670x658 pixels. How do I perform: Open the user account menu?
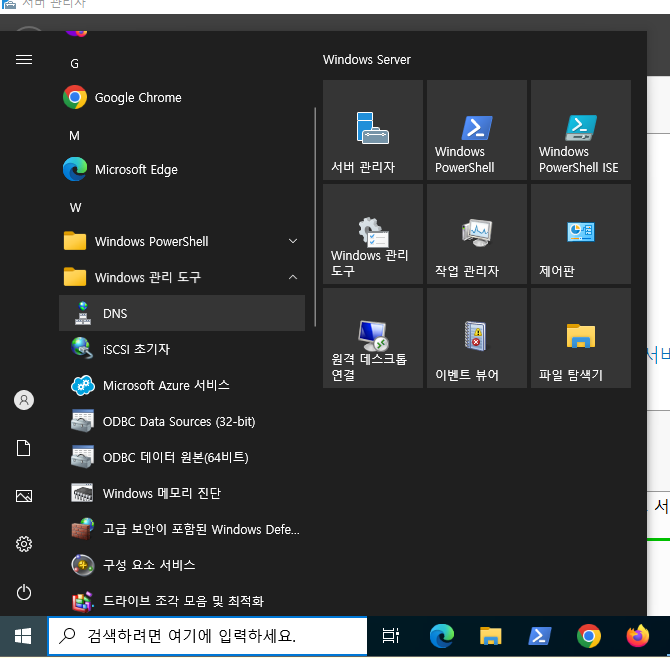pyautogui.click(x=24, y=400)
